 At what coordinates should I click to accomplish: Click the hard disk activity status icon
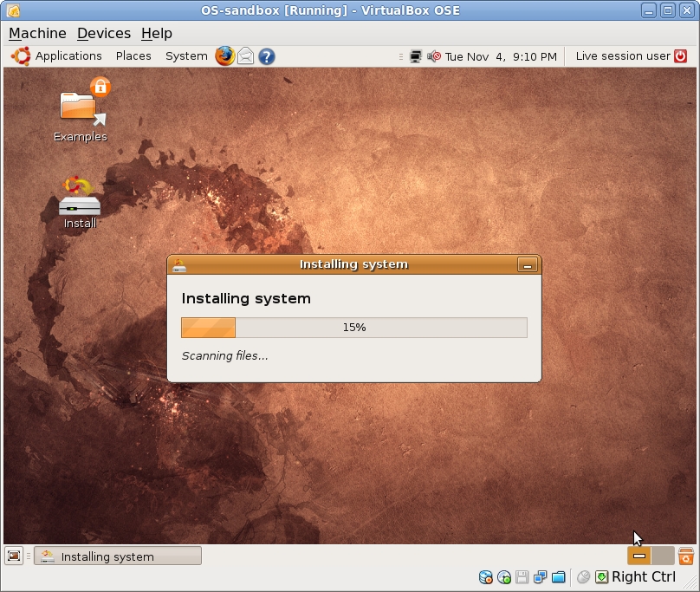click(485, 577)
